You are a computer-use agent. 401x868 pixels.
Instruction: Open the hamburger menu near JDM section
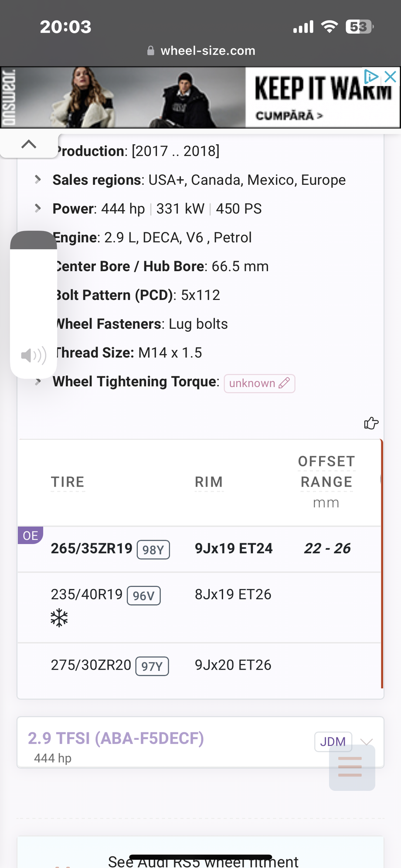pos(352,766)
